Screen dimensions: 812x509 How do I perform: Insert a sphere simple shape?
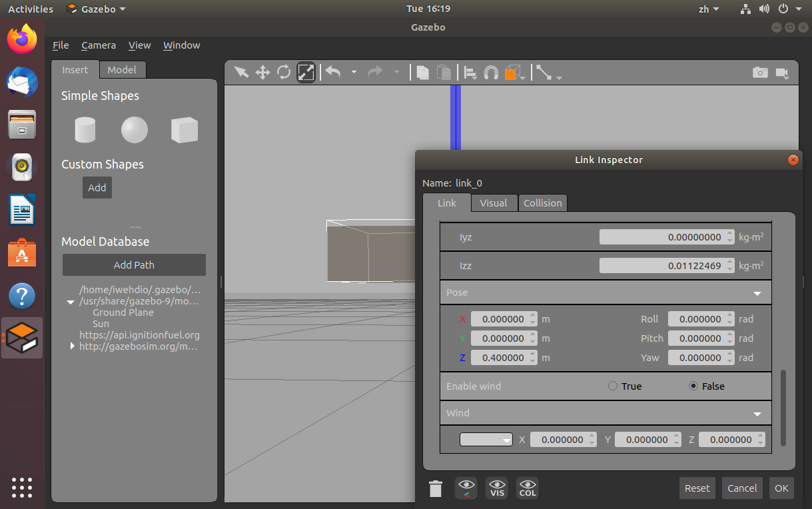[x=135, y=129]
